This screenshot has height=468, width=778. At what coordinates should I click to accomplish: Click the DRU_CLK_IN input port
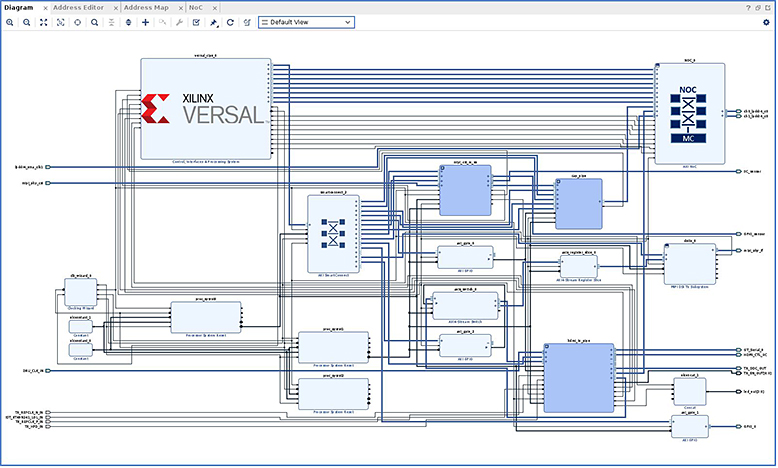(48, 371)
